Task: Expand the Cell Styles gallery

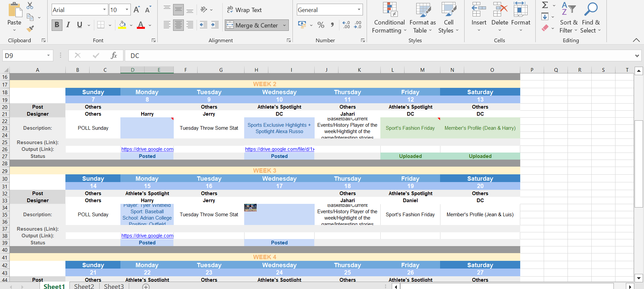Action: pos(448,17)
